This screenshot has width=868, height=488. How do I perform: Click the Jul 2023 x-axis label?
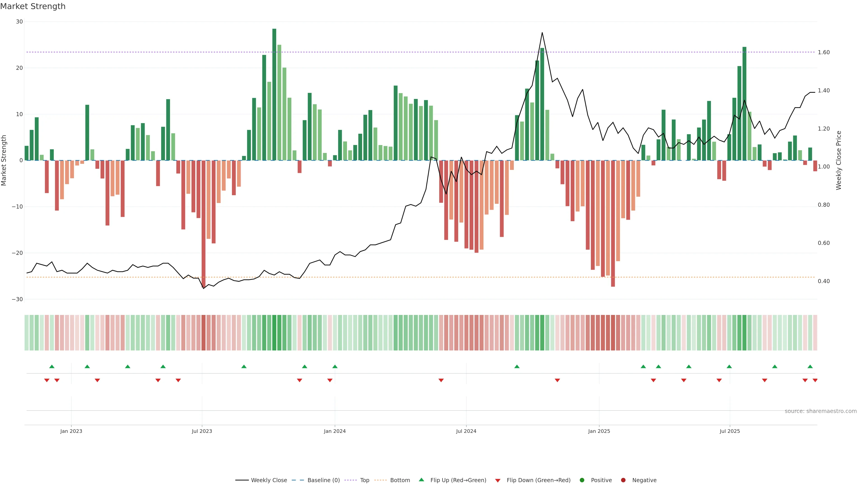202,431
